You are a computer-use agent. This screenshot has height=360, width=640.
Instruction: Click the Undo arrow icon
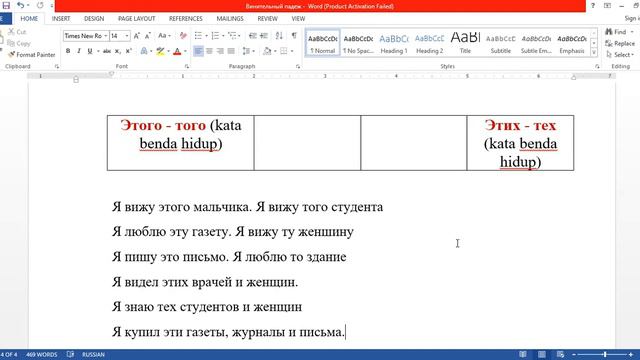pyautogui.click(x=20, y=5)
